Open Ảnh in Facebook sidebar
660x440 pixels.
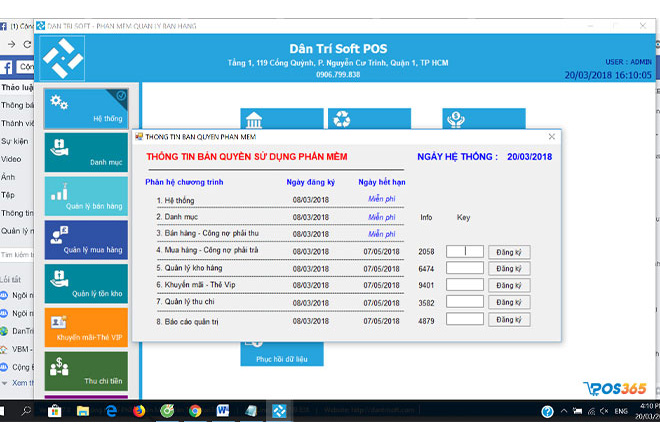(8, 177)
